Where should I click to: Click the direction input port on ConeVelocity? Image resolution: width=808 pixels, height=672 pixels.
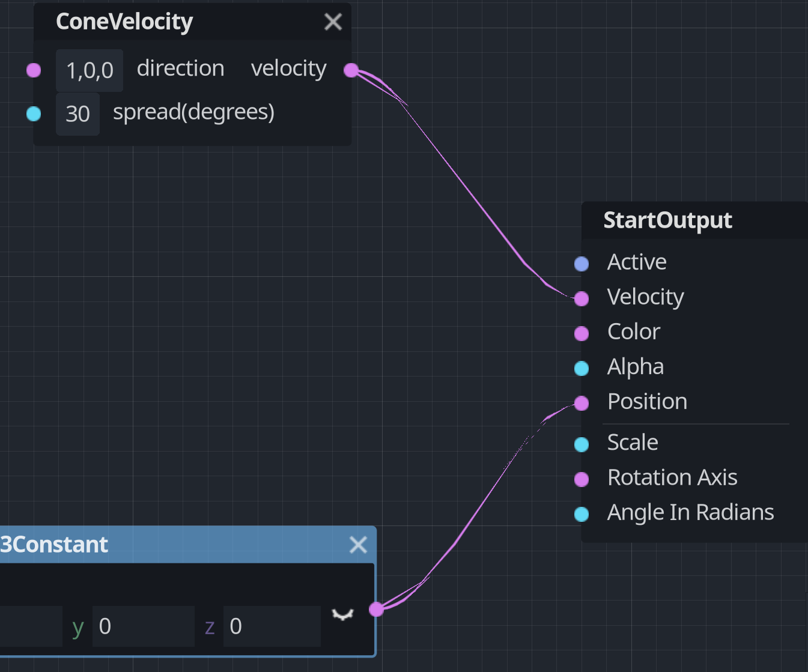click(x=33, y=70)
